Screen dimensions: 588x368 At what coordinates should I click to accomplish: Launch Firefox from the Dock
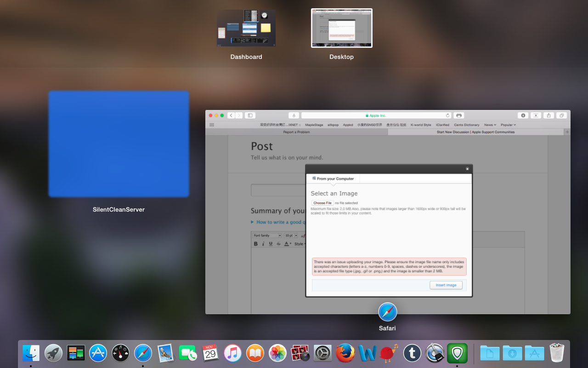click(345, 353)
